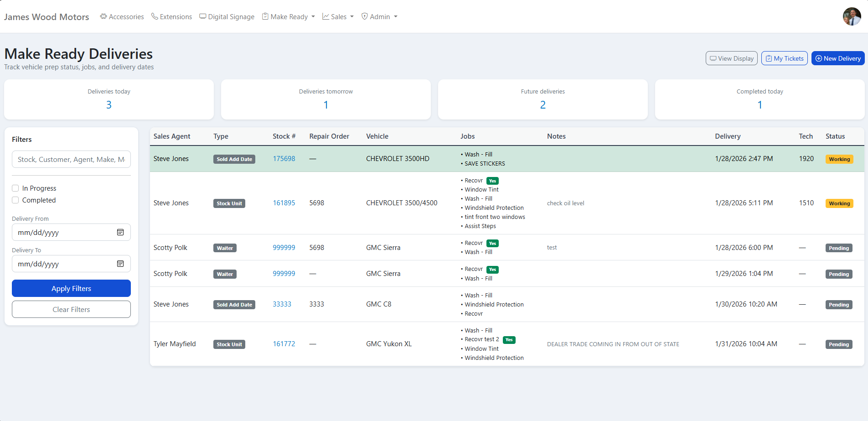Click the New Delivery button
The width and height of the screenshot is (868, 421).
click(837, 58)
